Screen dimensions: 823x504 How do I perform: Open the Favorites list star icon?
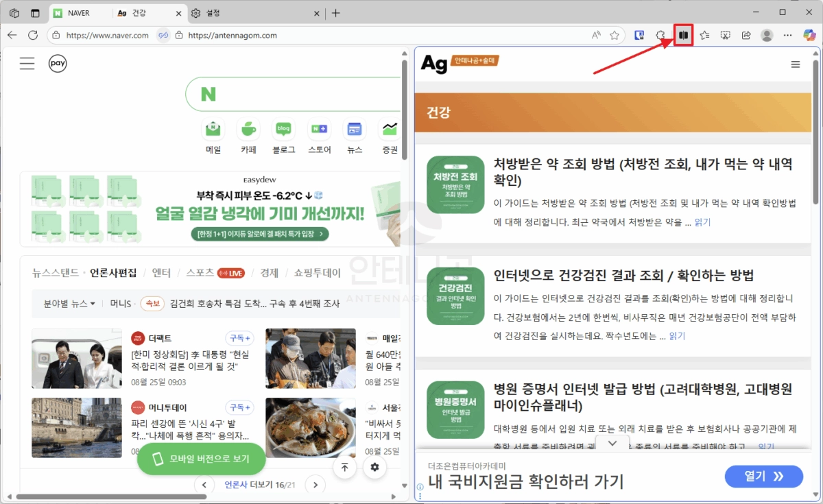pos(704,35)
